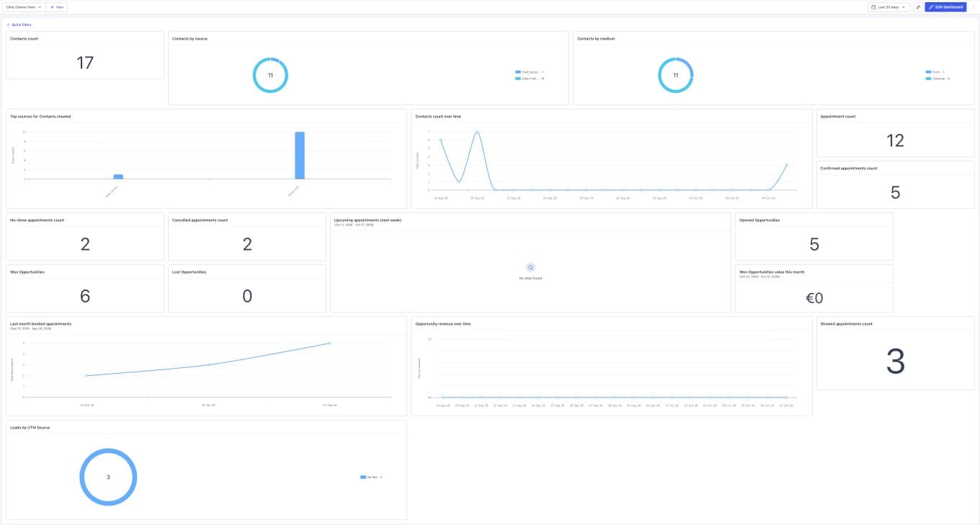Open the Clinic Owner View dashboard dropdown
980x525 pixels.
pos(24,6)
